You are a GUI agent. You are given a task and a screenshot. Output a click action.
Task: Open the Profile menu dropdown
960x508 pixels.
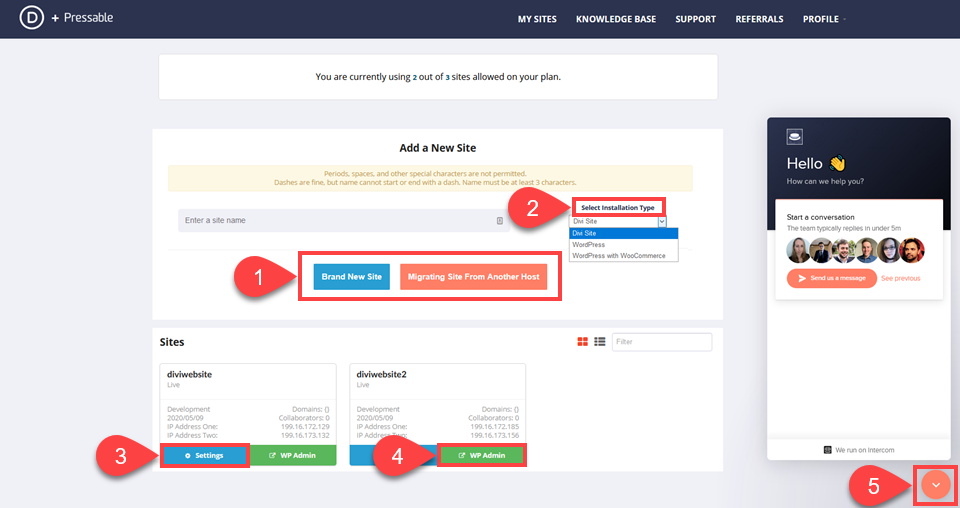(x=824, y=19)
